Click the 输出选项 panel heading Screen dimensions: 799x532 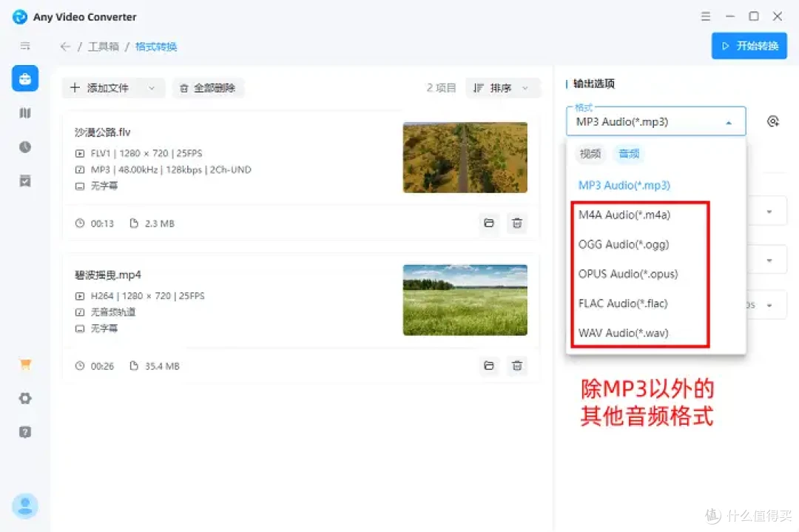[593, 84]
